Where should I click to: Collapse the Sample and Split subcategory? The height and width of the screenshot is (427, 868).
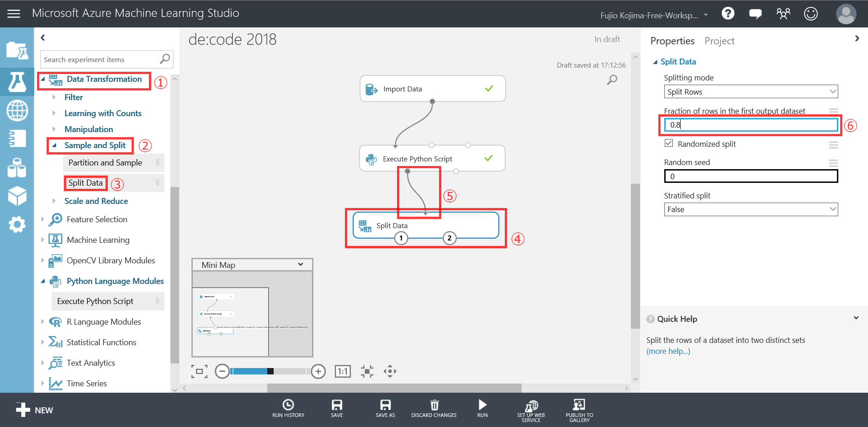point(54,145)
